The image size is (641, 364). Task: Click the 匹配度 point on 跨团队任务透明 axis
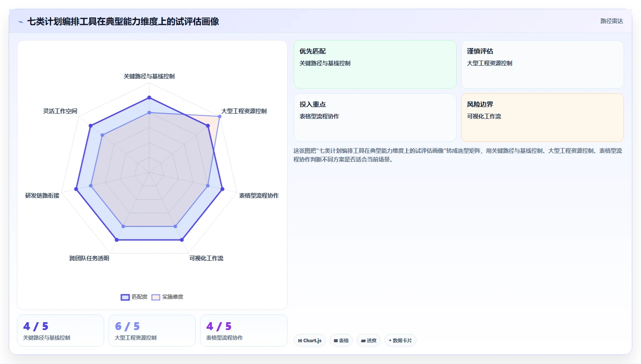pos(116,240)
